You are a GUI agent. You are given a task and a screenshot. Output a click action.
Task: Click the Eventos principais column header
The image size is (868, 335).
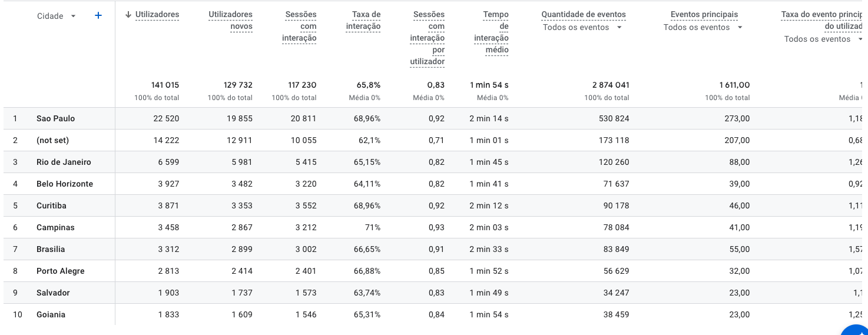(704, 14)
